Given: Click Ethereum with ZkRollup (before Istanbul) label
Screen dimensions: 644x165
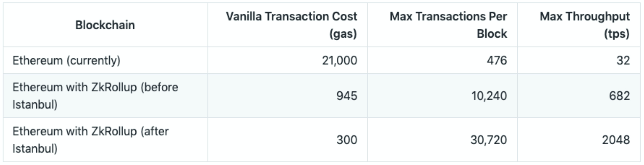Looking at the screenshot, I should click(x=95, y=96).
